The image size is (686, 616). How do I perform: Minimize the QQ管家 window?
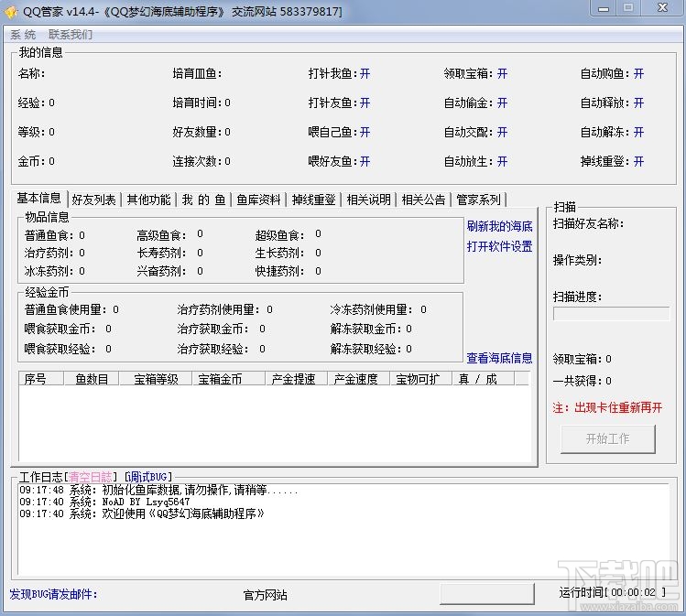coord(604,9)
